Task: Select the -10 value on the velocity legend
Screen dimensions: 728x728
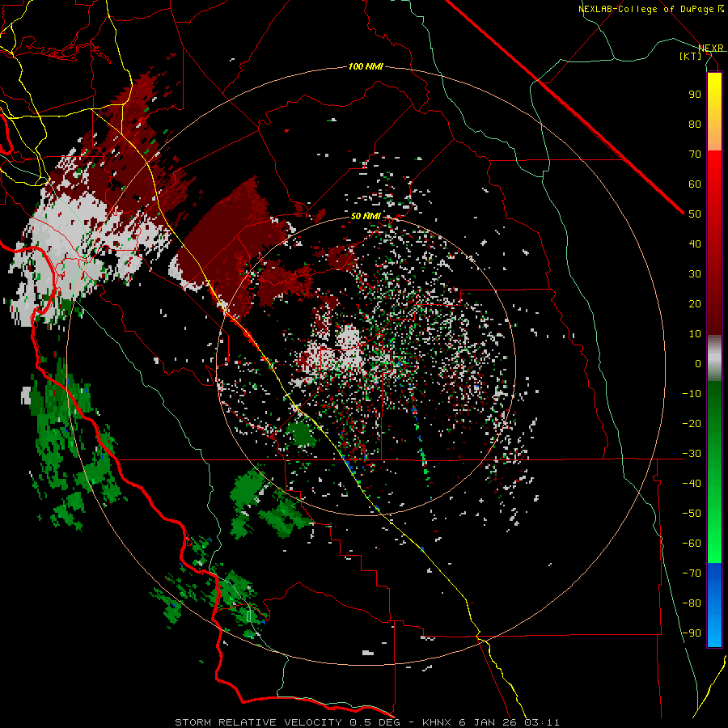Action: pos(692,394)
